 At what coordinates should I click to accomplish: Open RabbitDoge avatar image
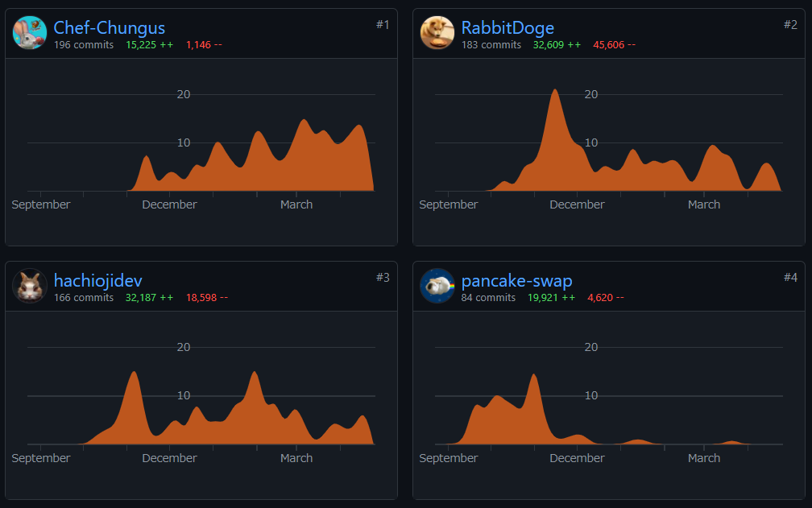(x=437, y=32)
